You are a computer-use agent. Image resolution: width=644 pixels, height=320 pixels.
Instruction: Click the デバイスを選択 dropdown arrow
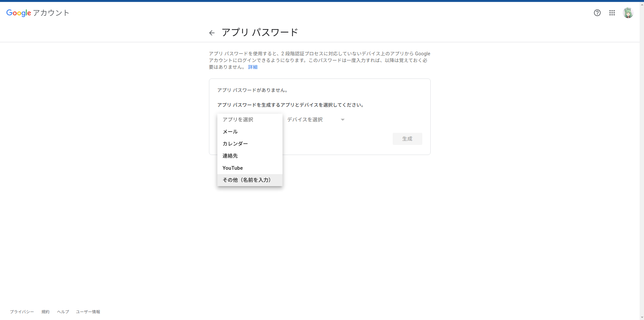[342, 119]
